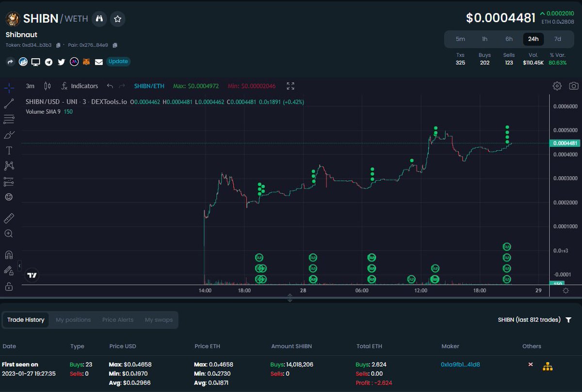Click the current price label 0.0004481
Screen dimensions: 582x392
pyautogui.click(x=565, y=143)
